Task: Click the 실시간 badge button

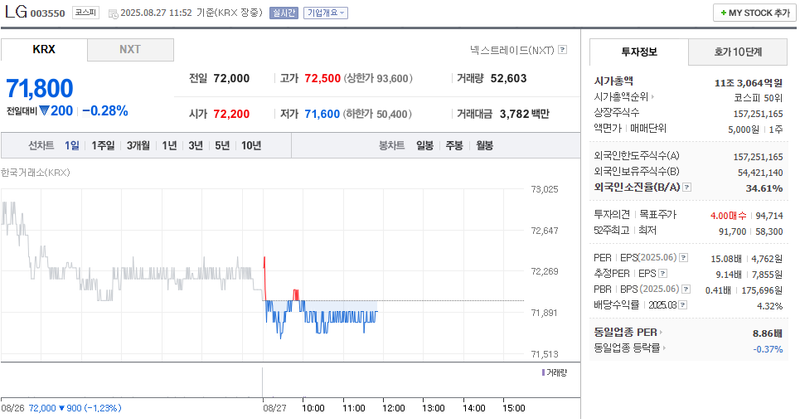Action: point(283,13)
